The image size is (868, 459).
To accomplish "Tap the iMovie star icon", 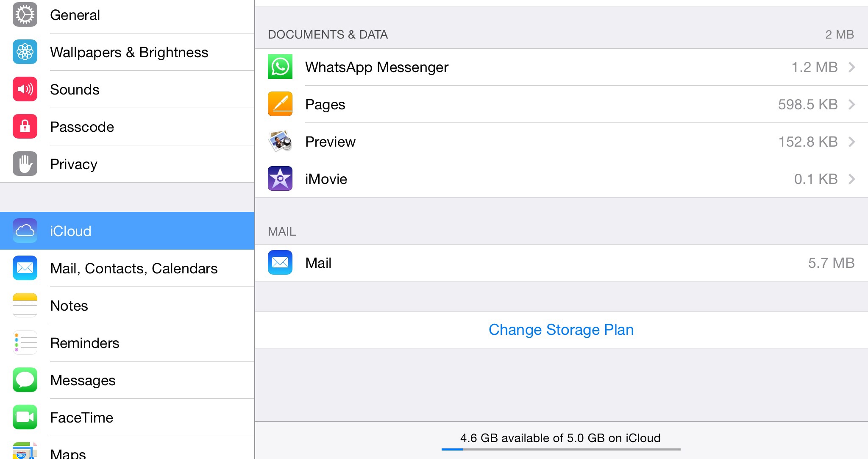I will (280, 178).
